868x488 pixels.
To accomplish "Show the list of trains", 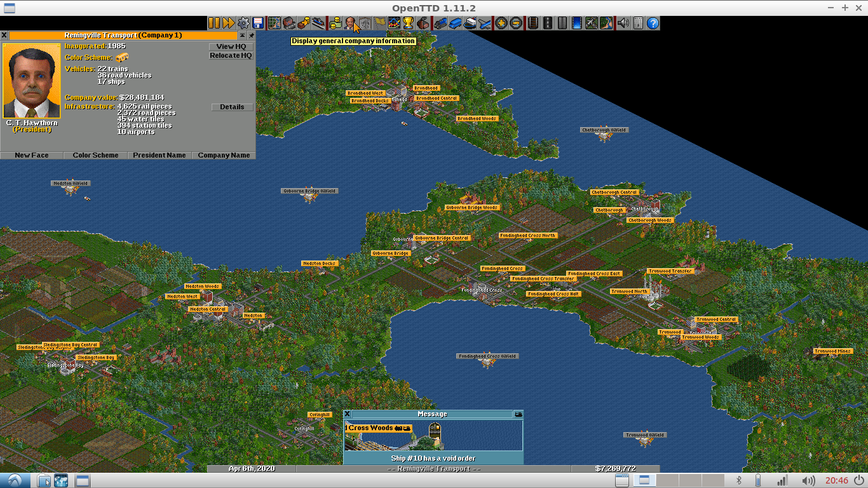I will click(x=440, y=23).
